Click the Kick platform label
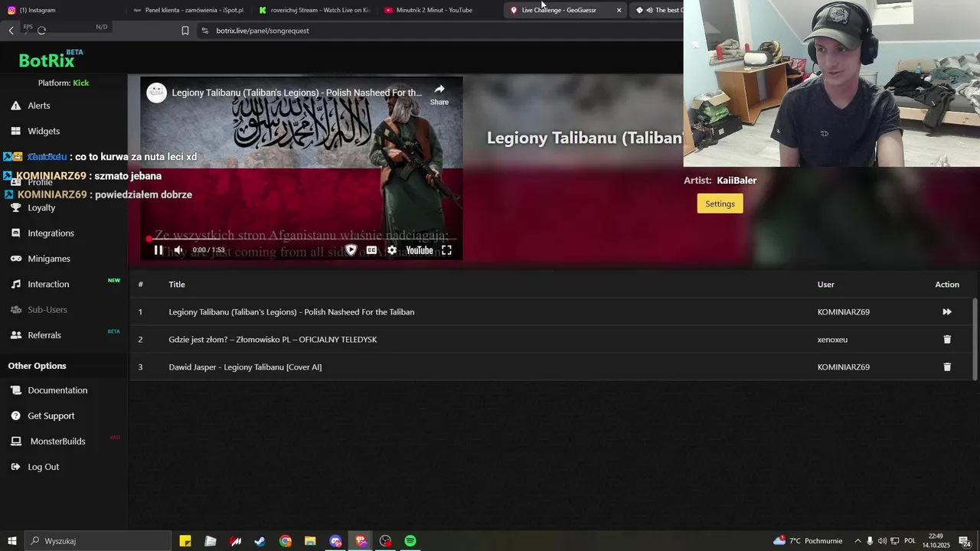 (81, 83)
